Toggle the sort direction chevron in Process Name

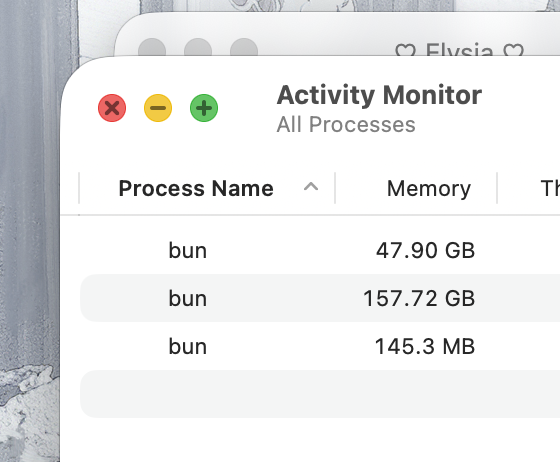pyautogui.click(x=311, y=187)
